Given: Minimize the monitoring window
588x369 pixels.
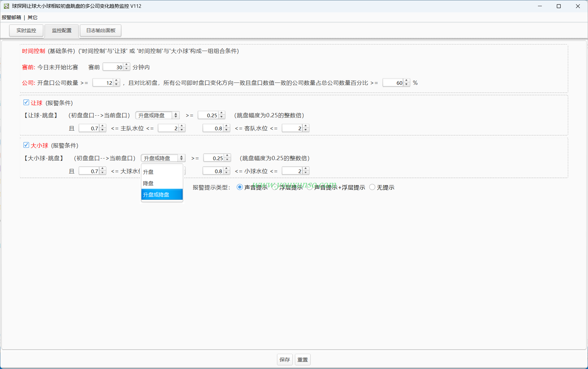Looking at the screenshot, I should click(x=540, y=6).
